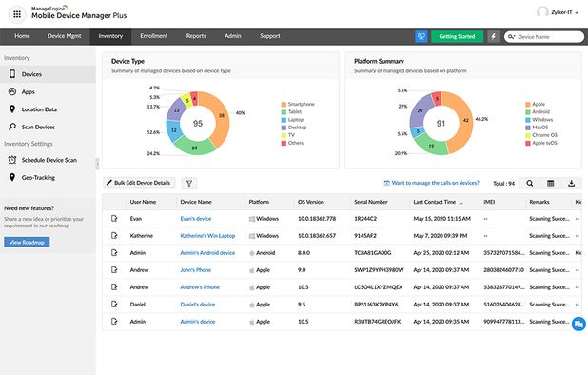
Task: Click the filter funnel icon
Action: 189,183
